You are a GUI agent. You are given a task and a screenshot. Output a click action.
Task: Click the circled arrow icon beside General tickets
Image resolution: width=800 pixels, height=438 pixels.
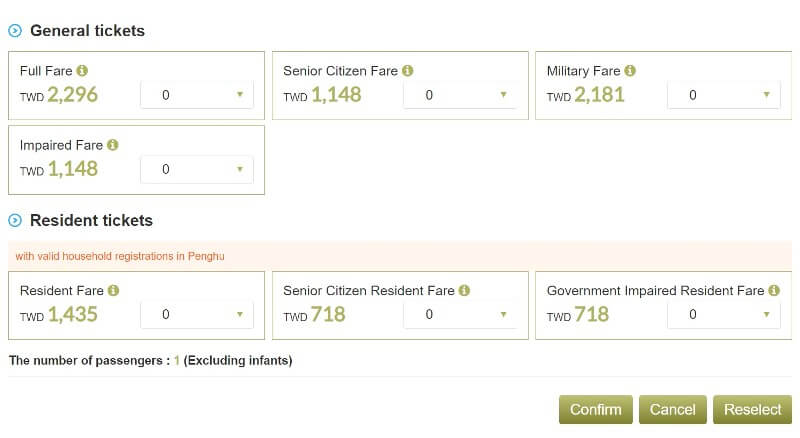pyautogui.click(x=15, y=31)
